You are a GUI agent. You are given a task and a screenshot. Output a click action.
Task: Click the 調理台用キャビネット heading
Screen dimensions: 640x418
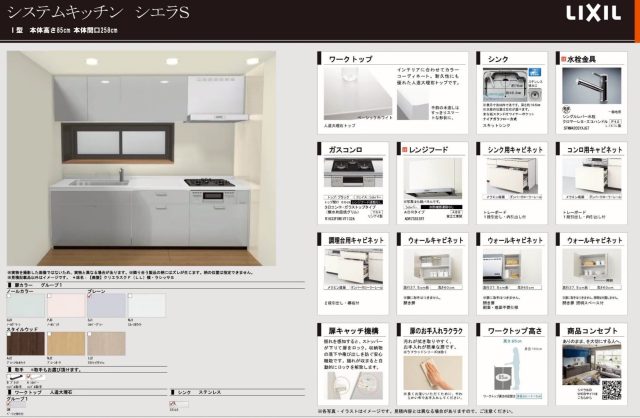click(x=356, y=240)
